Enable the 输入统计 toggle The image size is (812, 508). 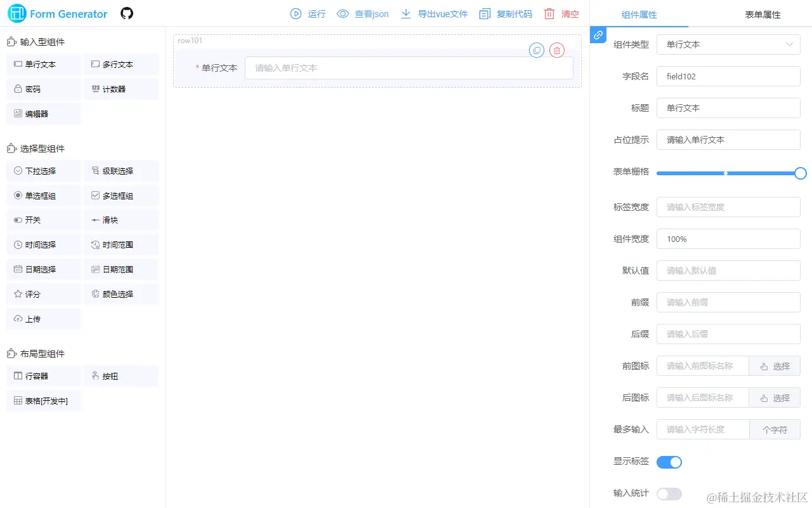669,493
